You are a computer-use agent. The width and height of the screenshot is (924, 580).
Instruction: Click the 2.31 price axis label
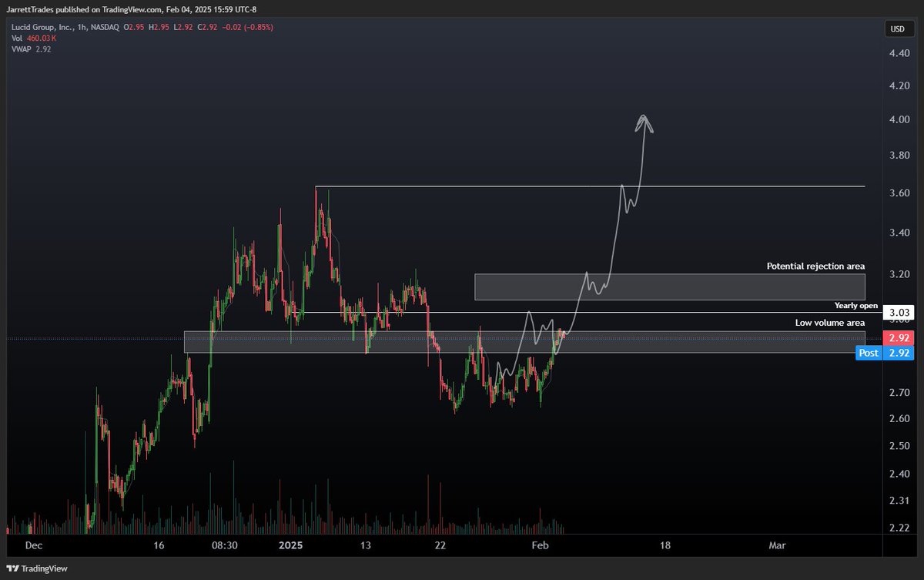pos(899,501)
